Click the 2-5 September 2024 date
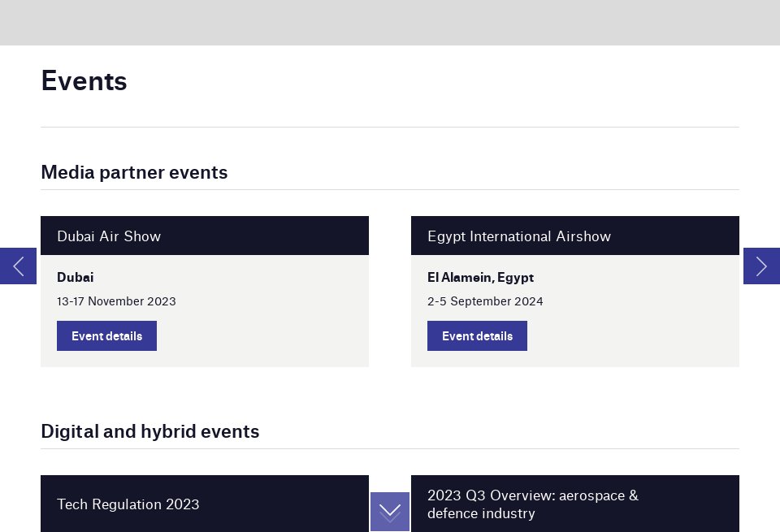This screenshot has height=532, width=780. pyautogui.click(x=485, y=301)
